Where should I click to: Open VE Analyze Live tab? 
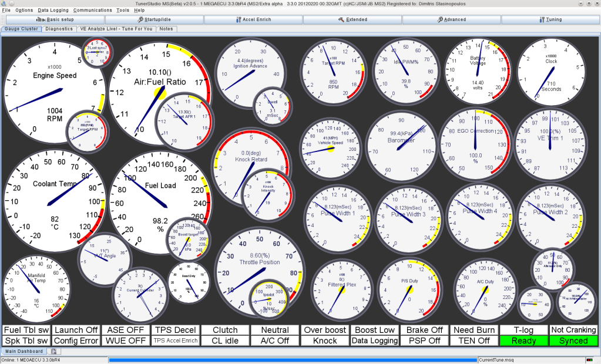116,29
